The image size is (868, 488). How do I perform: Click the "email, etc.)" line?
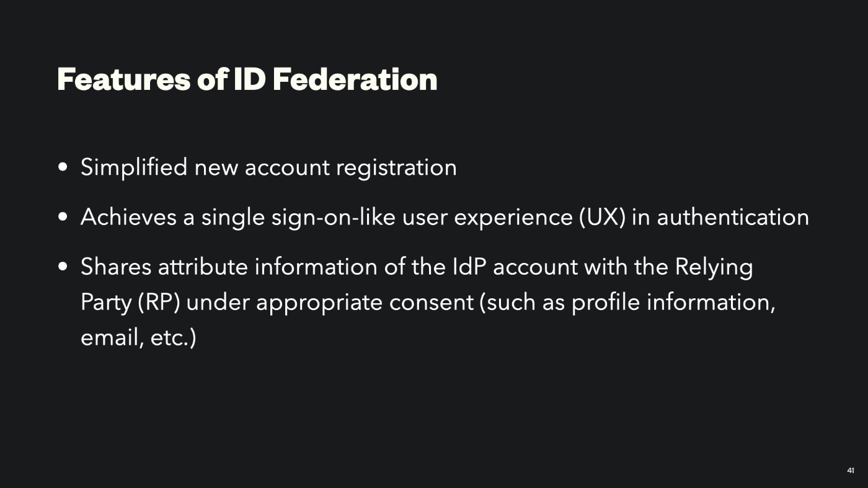138,339
